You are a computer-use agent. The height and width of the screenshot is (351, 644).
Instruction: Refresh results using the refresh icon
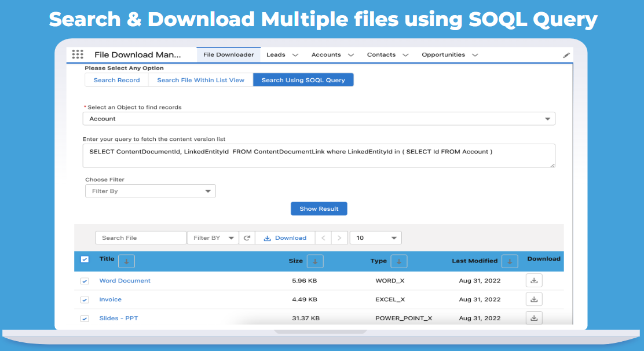[x=247, y=237]
